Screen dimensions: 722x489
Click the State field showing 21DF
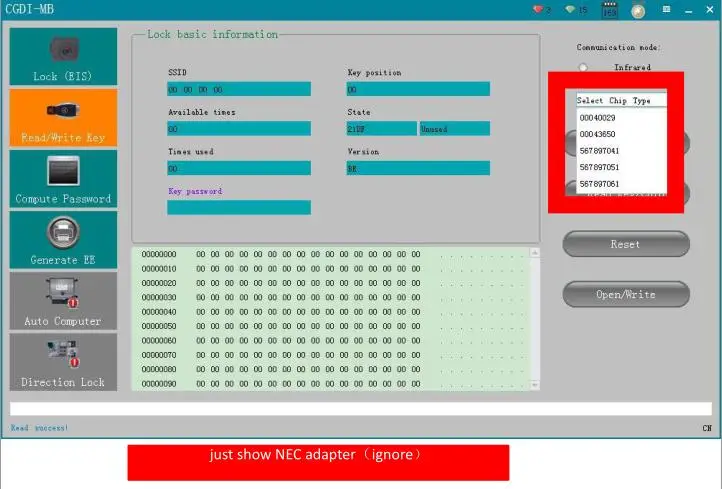tap(381, 129)
